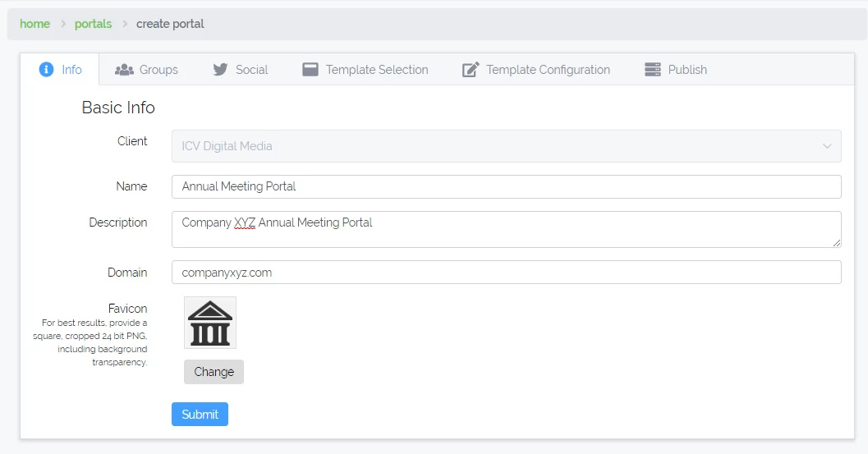Image resolution: width=868 pixels, height=454 pixels.
Task: Click the pencil edit icon for Template Configuration
Action: click(x=471, y=70)
